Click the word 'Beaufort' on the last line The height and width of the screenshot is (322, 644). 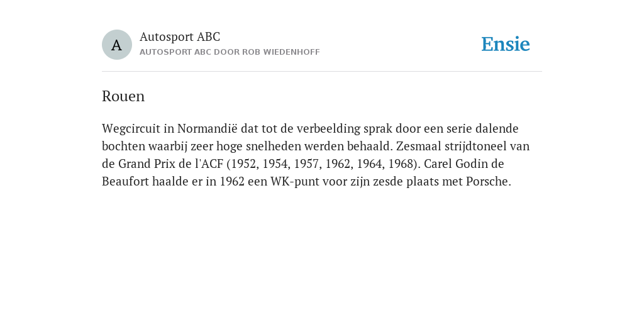pyautogui.click(x=125, y=182)
